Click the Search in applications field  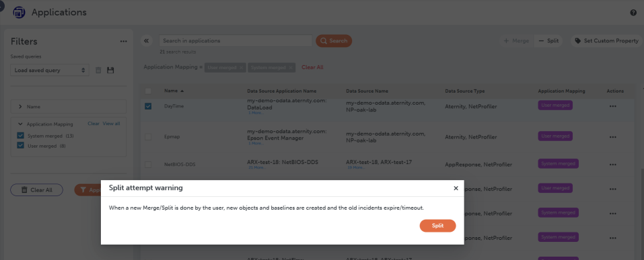point(236,40)
